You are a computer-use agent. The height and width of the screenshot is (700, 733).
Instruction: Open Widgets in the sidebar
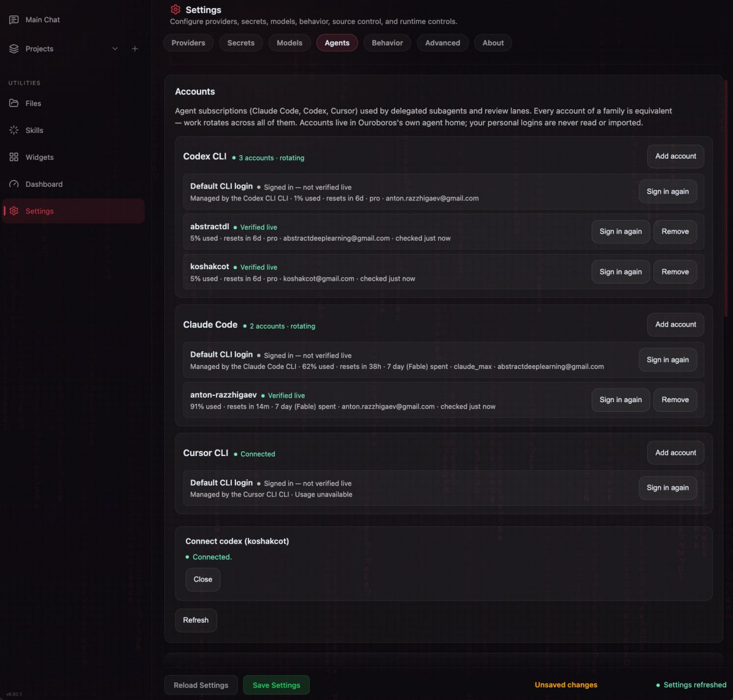(x=40, y=157)
